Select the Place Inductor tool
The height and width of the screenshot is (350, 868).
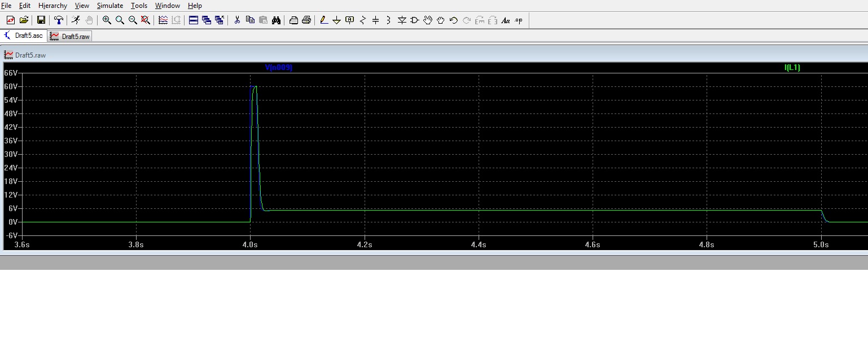389,20
